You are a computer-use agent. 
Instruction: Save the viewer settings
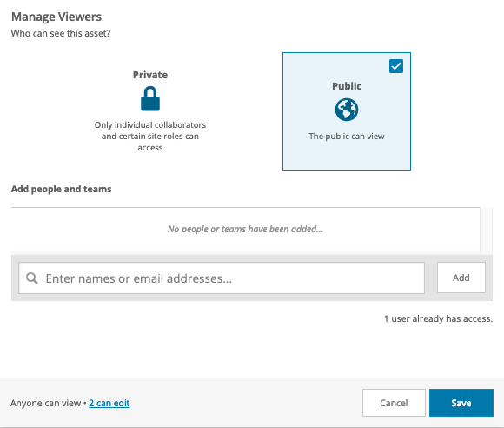[461, 403]
